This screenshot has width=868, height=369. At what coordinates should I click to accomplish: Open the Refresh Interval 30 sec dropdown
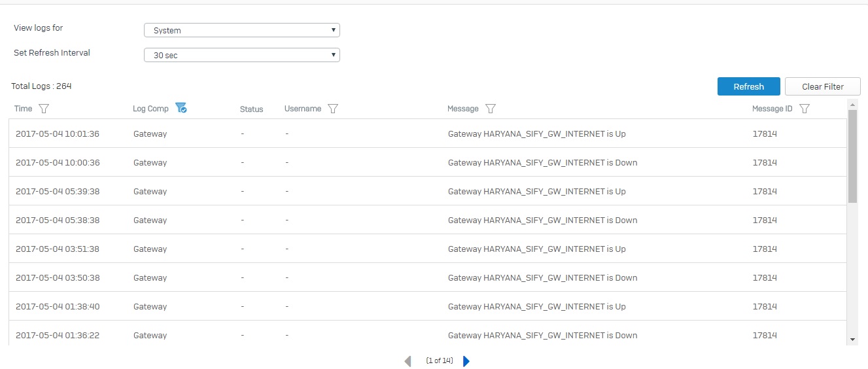pos(242,55)
